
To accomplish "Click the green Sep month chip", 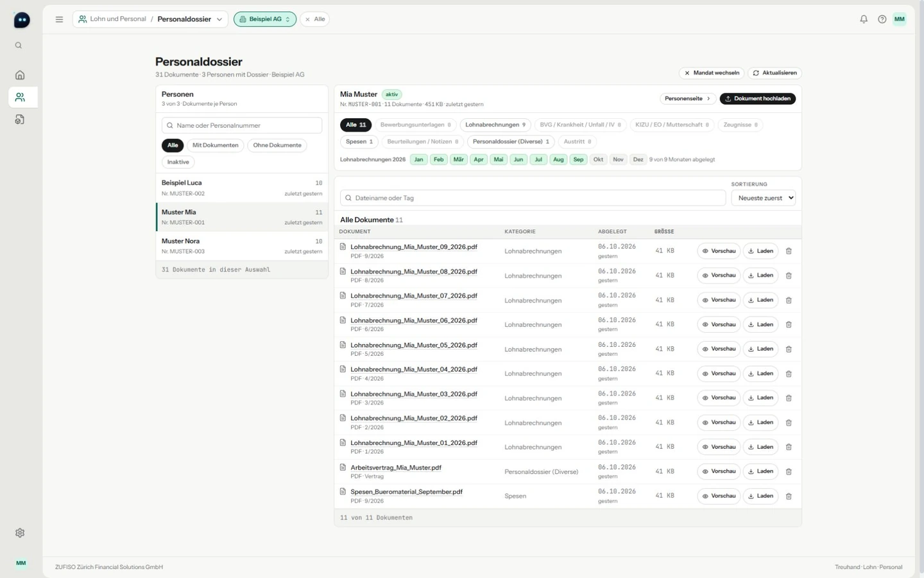I will click(x=578, y=159).
